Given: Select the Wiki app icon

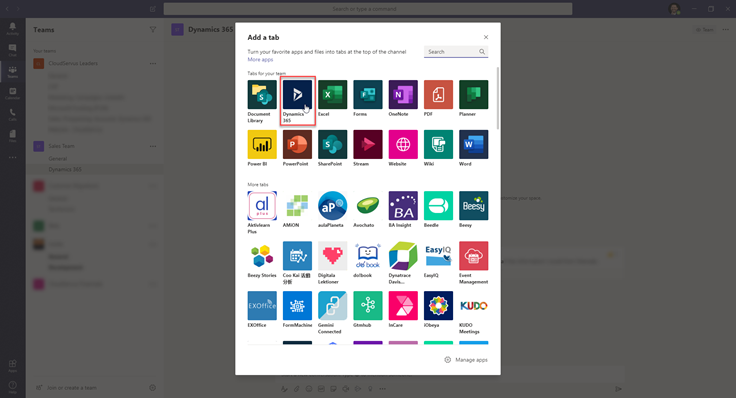Looking at the screenshot, I should pyautogui.click(x=438, y=144).
